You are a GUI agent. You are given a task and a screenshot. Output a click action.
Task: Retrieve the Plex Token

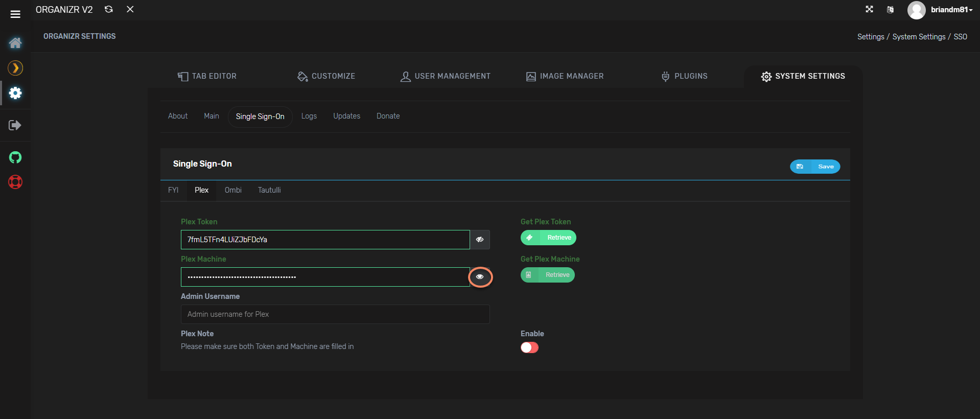(548, 238)
